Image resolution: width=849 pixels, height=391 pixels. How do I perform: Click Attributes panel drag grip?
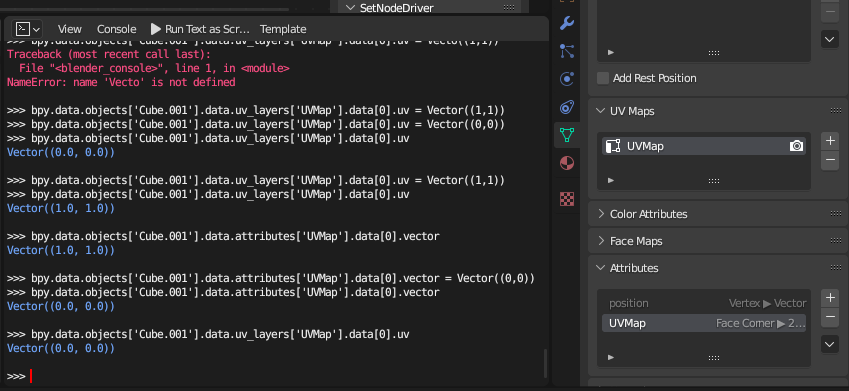[x=835, y=268]
